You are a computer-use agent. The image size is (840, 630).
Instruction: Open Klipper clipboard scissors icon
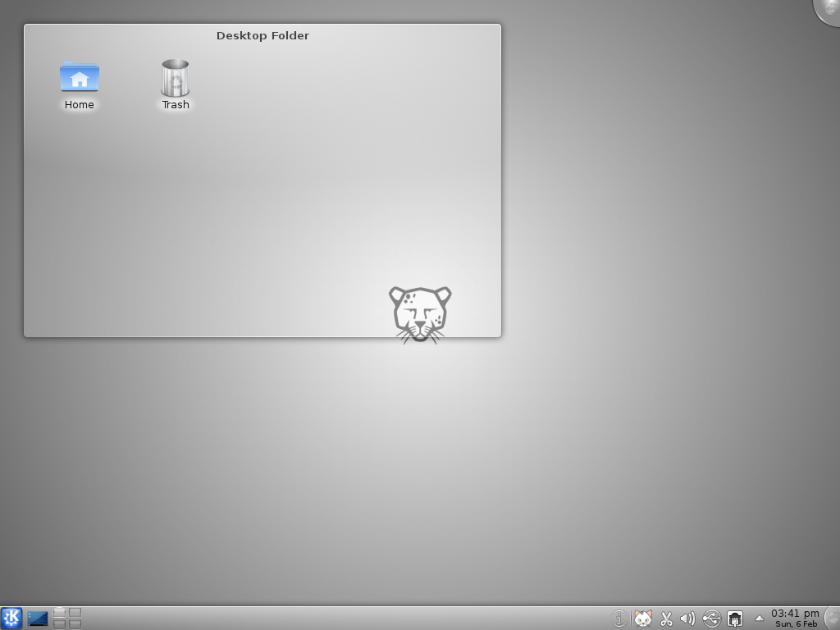coord(666,619)
